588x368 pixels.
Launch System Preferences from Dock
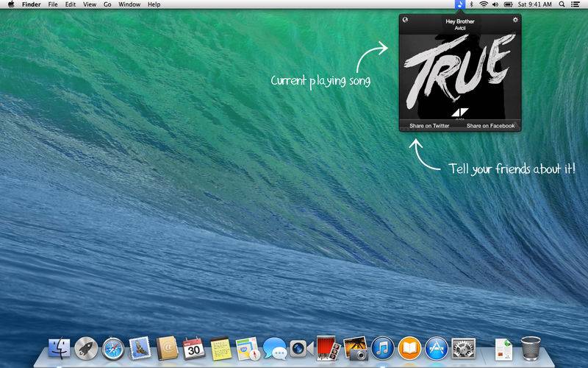(x=463, y=348)
